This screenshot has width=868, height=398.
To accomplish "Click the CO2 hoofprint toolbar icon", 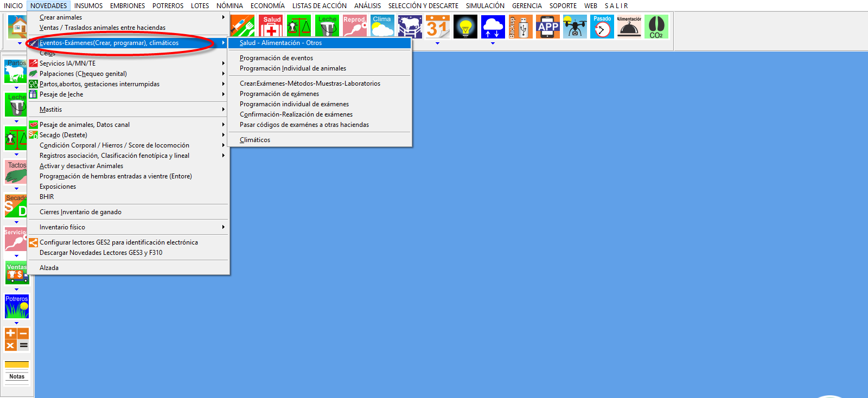I will (x=656, y=27).
